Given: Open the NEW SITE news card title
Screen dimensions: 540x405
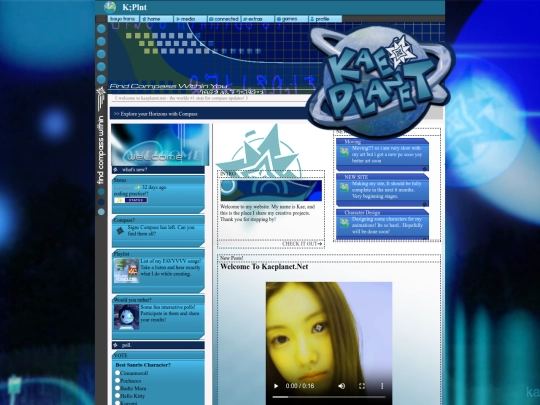Looking at the screenshot, I should [x=356, y=177].
